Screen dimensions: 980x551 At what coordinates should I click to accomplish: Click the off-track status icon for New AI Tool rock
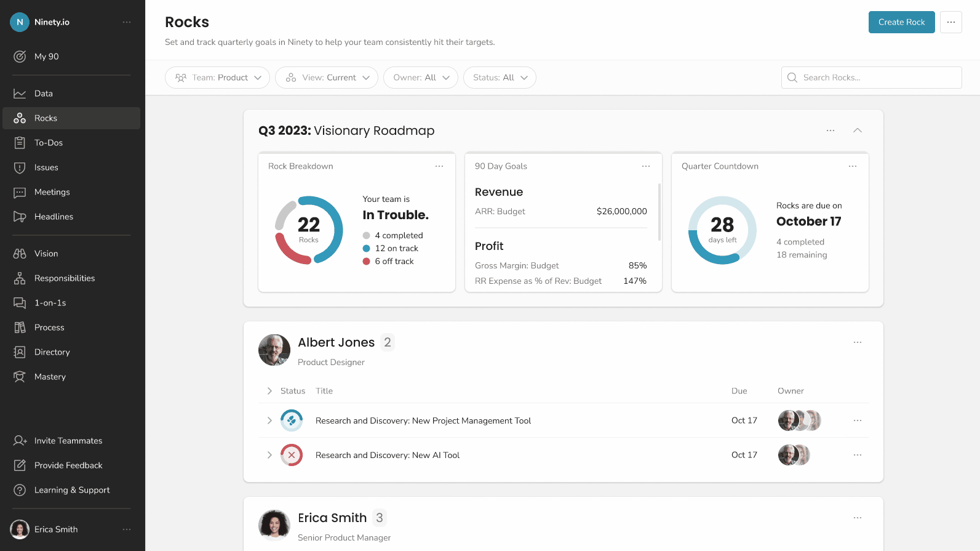292,455
